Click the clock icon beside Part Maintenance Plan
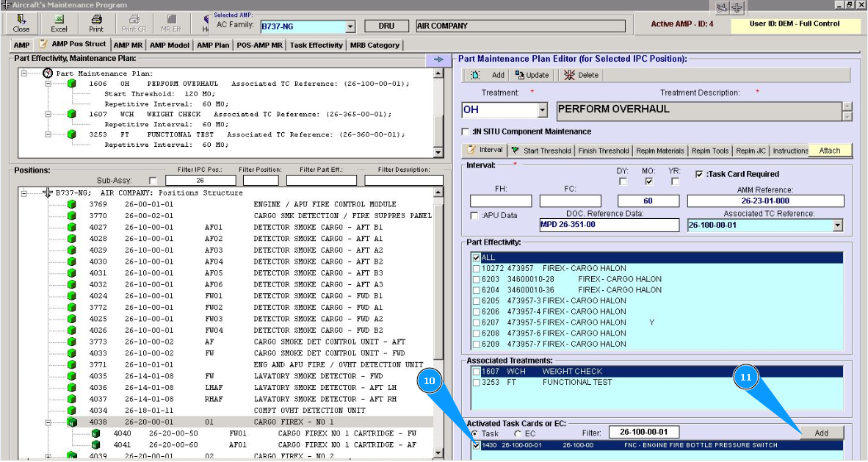The height and width of the screenshot is (462, 868). [48, 73]
